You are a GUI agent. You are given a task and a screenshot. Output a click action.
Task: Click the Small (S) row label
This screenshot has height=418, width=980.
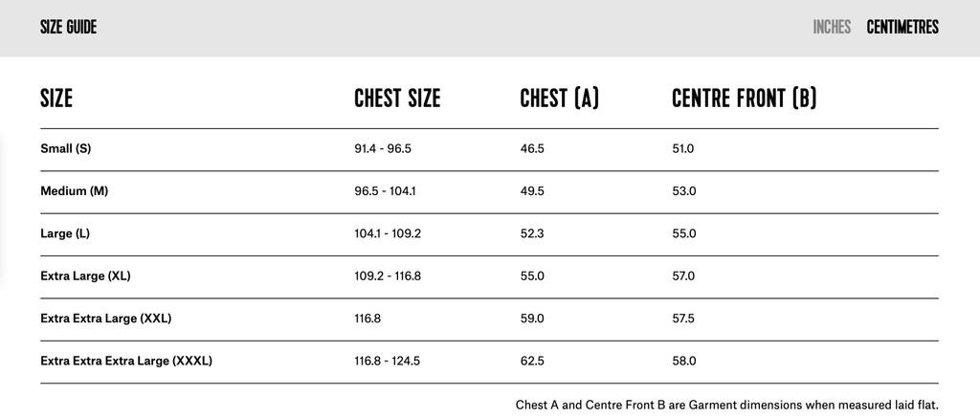(x=66, y=149)
